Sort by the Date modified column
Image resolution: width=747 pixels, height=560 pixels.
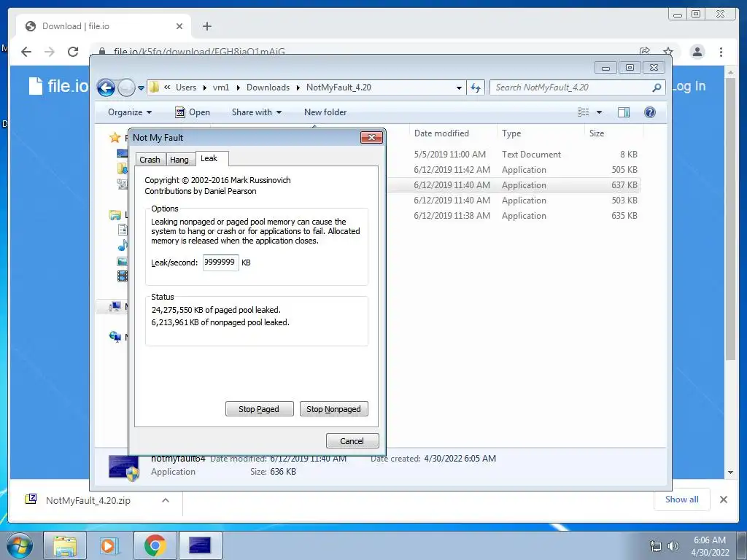tap(441, 133)
